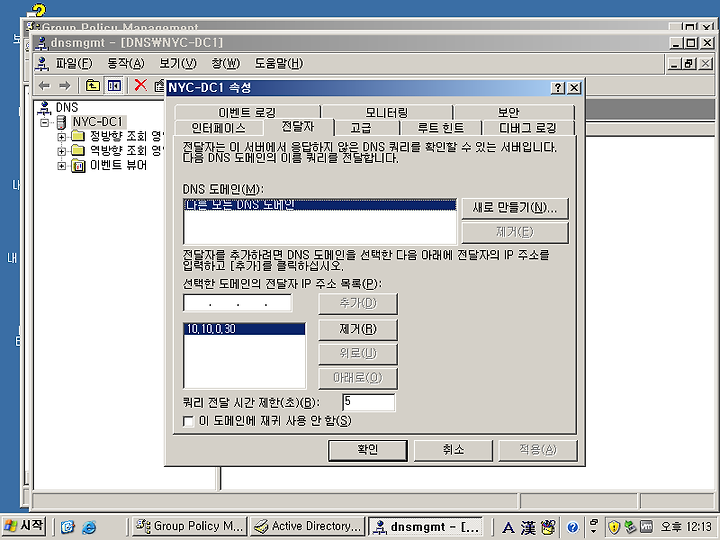720x540 pixels.
Task: Open the language bar options arrow
Action: pyautogui.click(x=593, y=531)
